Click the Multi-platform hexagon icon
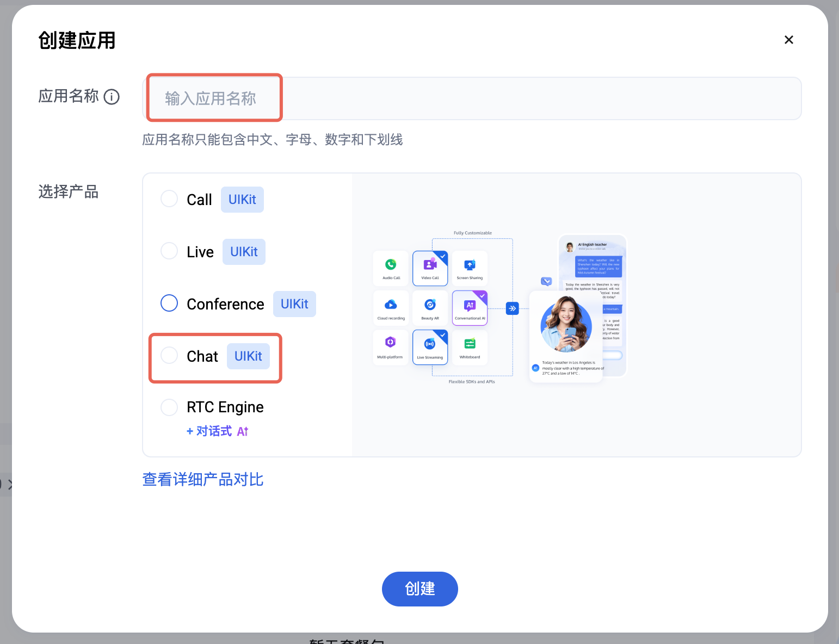Image resolution: width=839 pixels, height=644 pixels. (x=390, y=342)
